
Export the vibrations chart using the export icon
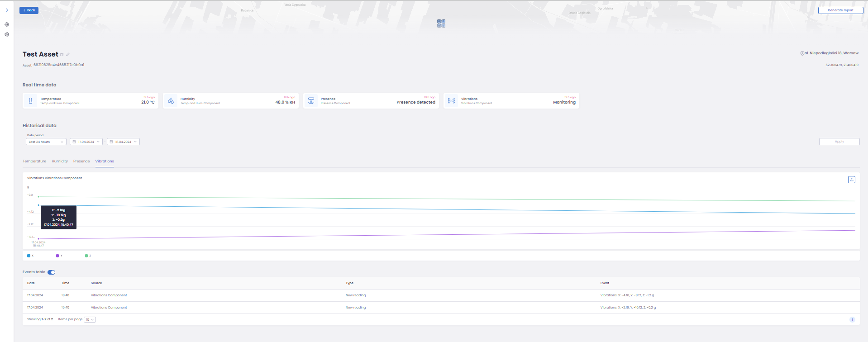(851, 180)
